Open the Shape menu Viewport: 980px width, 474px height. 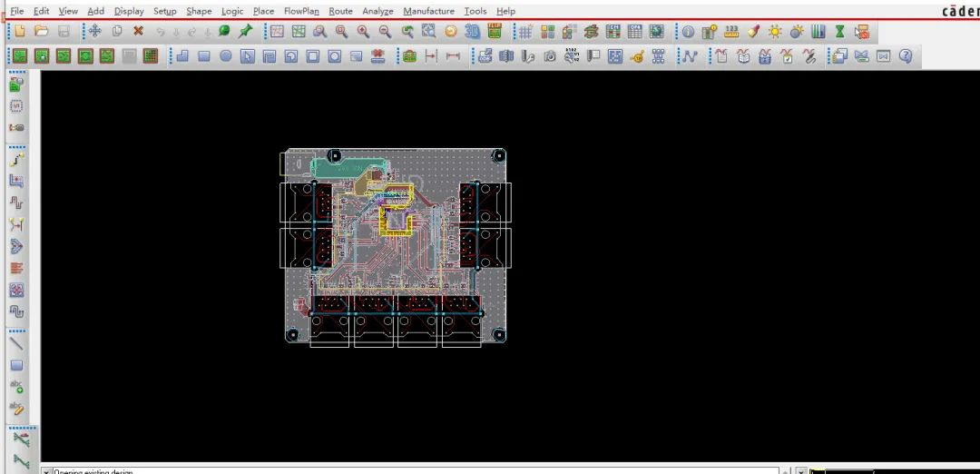[199, 11]
